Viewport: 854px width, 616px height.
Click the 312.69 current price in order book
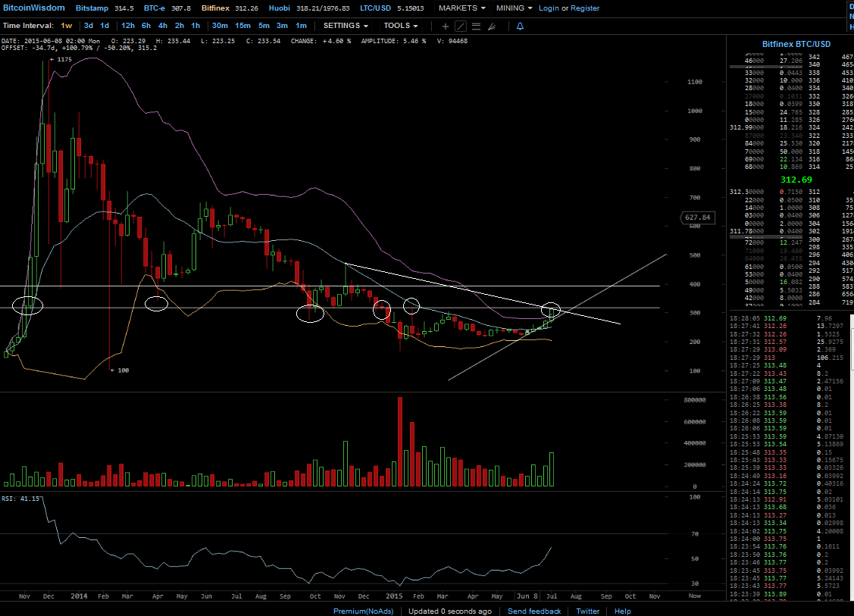[x=796, y=180]
